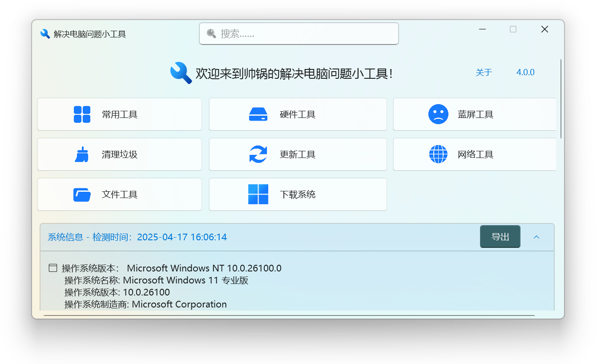Open 蓝屏工具 via the sad-face icon
597x364 pixels.
tap(439, 114)
